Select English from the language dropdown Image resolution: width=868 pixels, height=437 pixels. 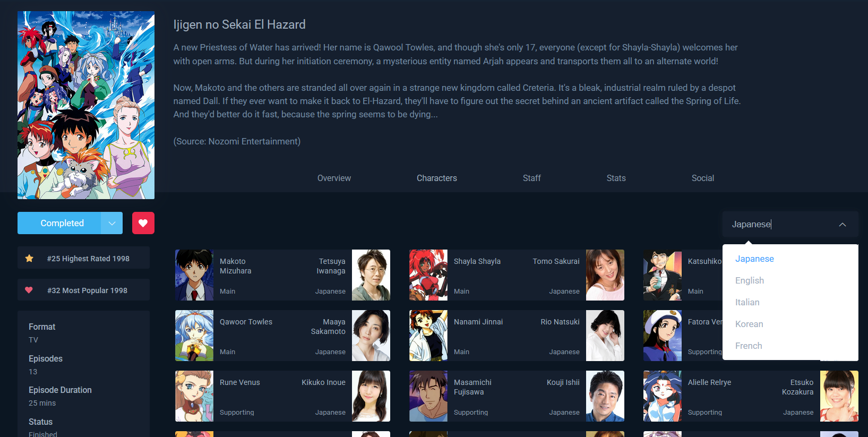click(749, 280)
